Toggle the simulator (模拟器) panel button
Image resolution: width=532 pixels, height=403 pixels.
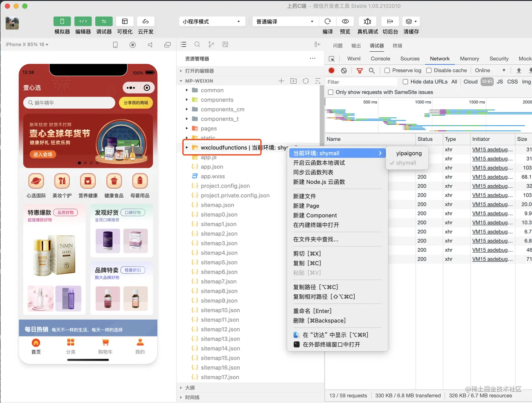coord(62,21)
